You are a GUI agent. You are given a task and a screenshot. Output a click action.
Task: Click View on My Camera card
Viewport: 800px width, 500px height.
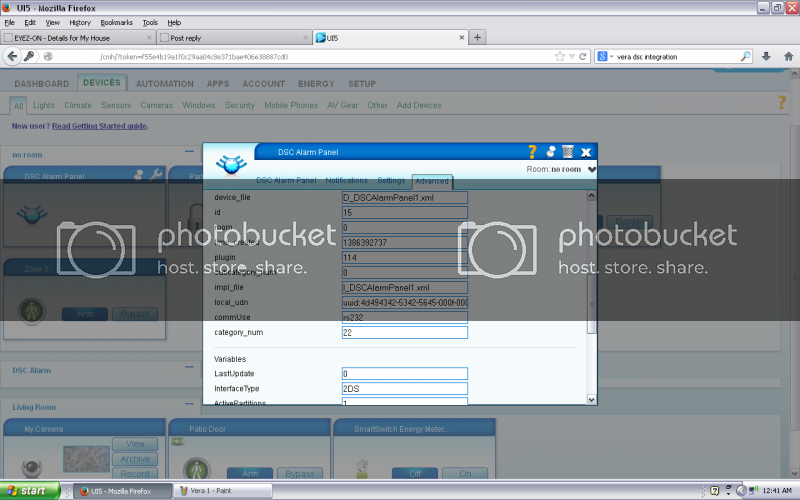coord(135,444)
